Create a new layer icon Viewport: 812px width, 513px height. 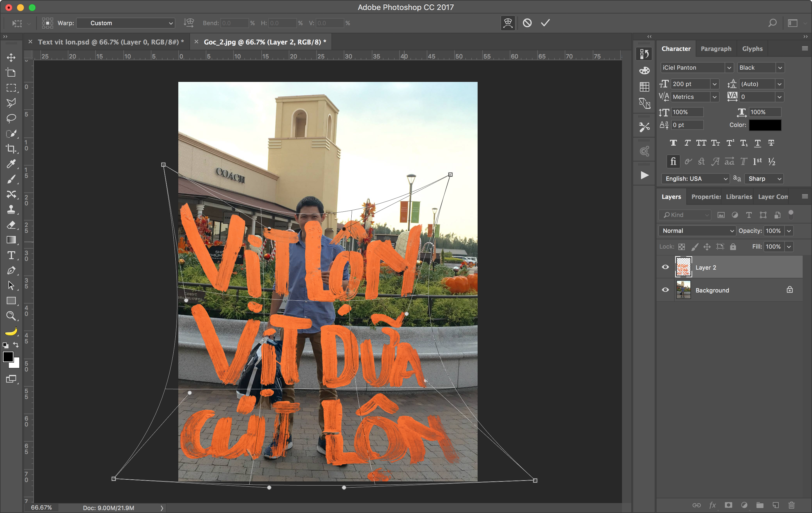click(x=775, y=505)
